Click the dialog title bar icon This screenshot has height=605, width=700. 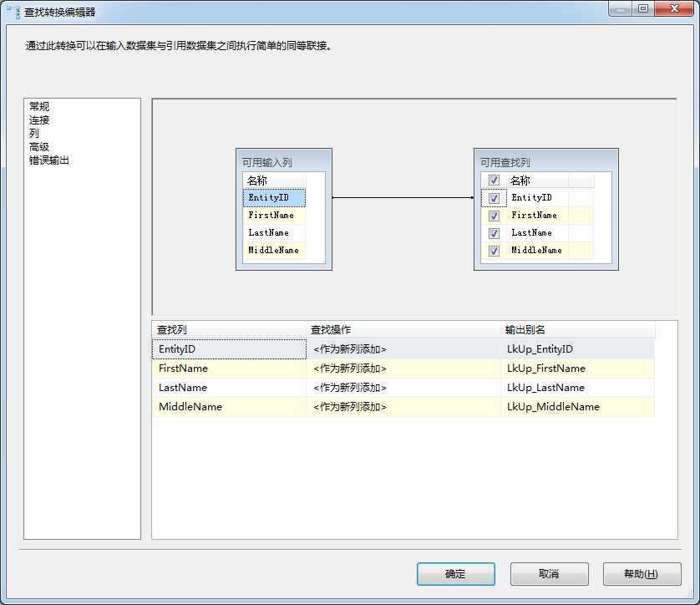[14, 12]
